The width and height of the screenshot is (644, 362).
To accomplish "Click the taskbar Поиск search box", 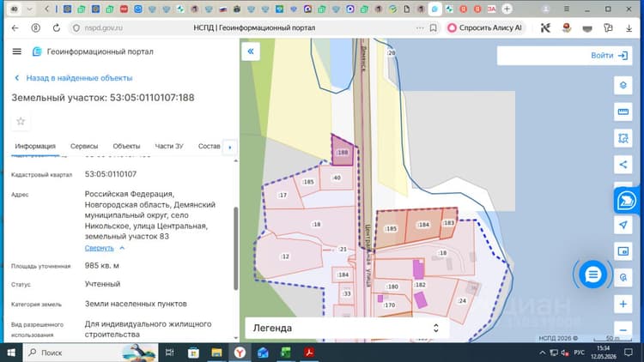I will [x=91, y=353].
